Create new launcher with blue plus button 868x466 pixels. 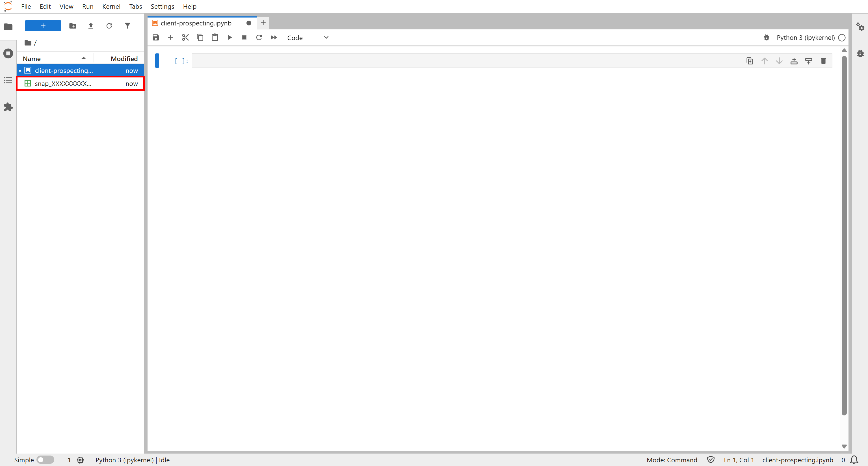click(43, 26)
